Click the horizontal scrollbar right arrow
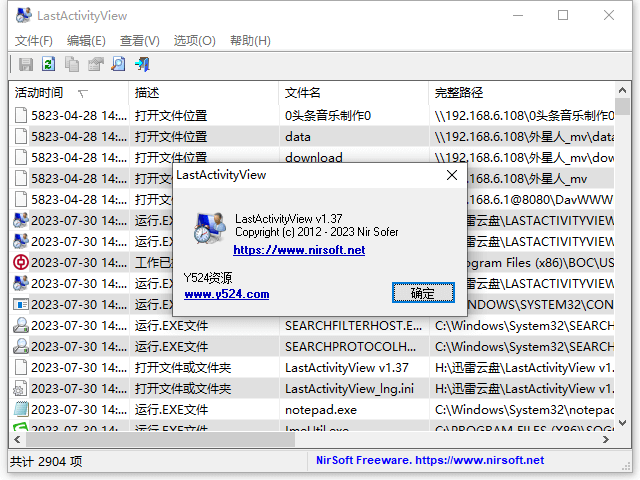The image size is (640, 480). pyautogui.click(x=607, y=439)
